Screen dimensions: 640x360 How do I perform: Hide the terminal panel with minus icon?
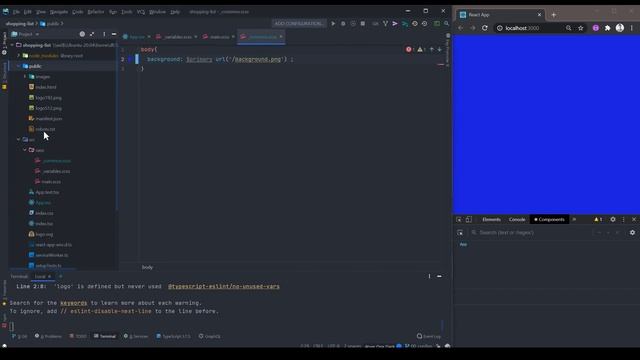tap(439, 276)
